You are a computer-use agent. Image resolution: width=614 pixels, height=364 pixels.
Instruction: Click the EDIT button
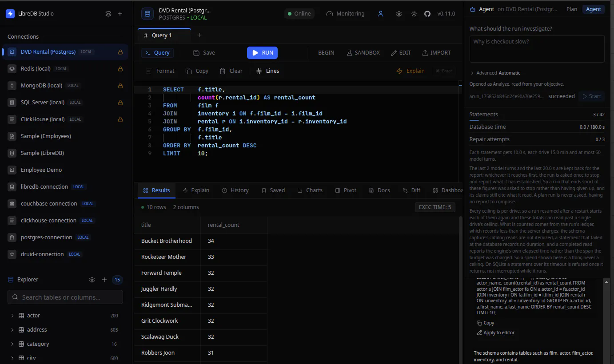pos(401,53)
